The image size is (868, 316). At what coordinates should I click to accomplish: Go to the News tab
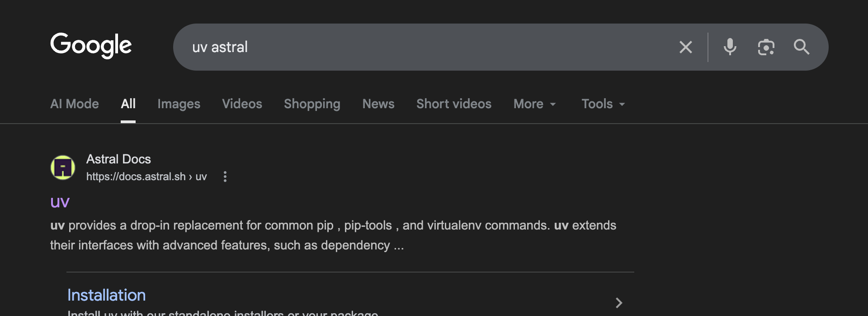[378, 104]
